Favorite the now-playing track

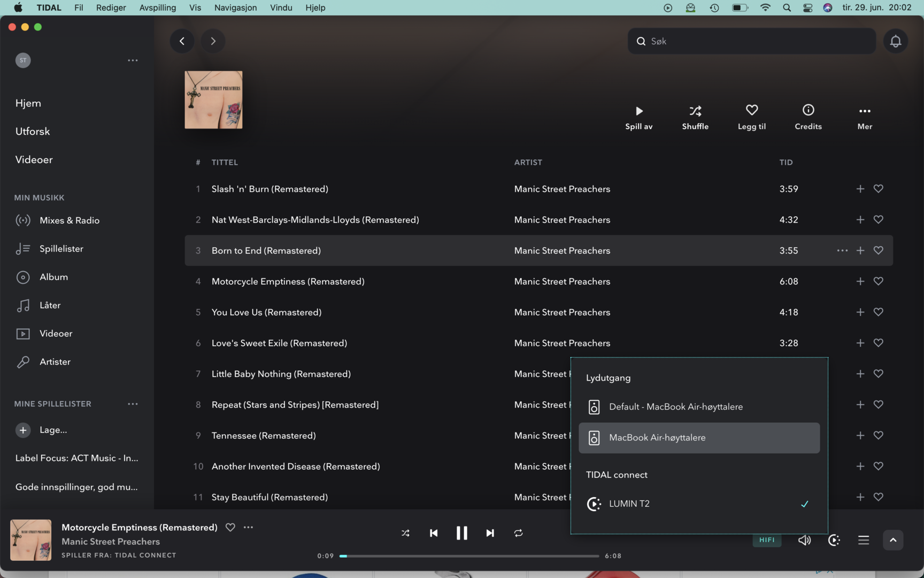230,527
